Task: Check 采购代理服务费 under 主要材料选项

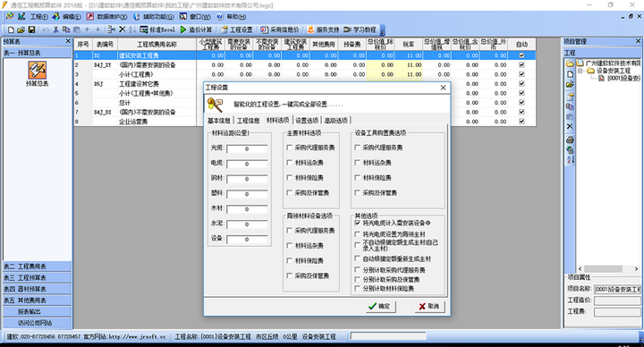Action: pyautogui.click(x=290, y=148)
